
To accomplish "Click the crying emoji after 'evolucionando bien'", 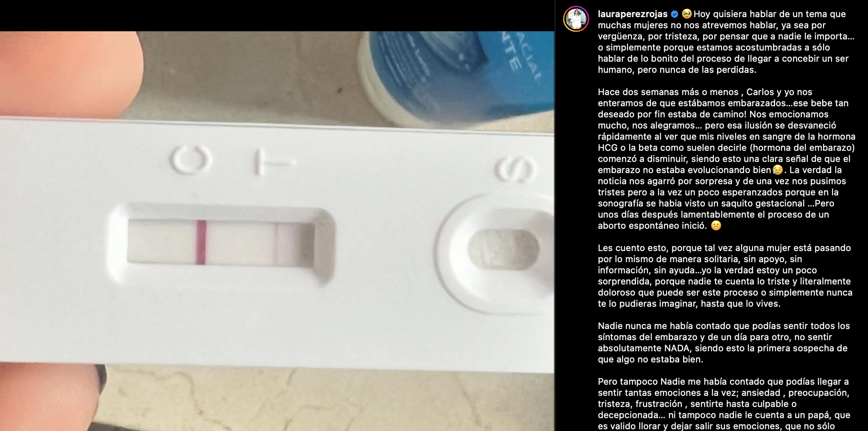I will (777, 170).
